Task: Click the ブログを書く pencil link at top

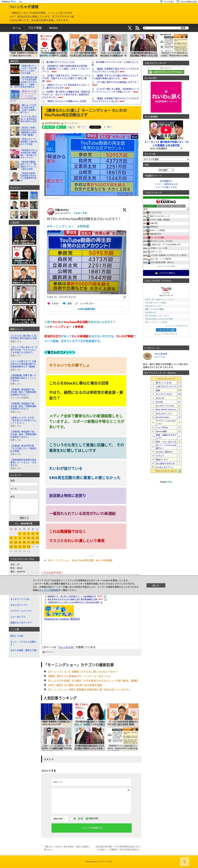Action: click(x=167, y=2)
